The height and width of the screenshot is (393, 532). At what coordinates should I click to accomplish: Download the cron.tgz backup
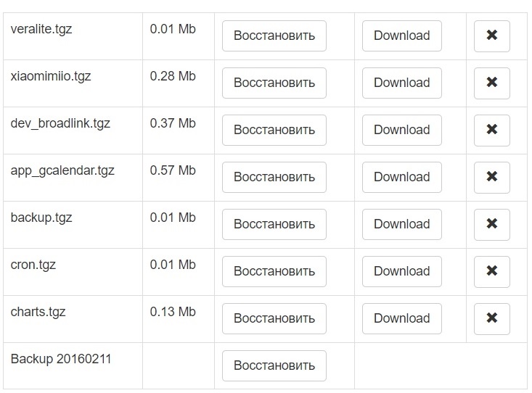pos(401,271)
